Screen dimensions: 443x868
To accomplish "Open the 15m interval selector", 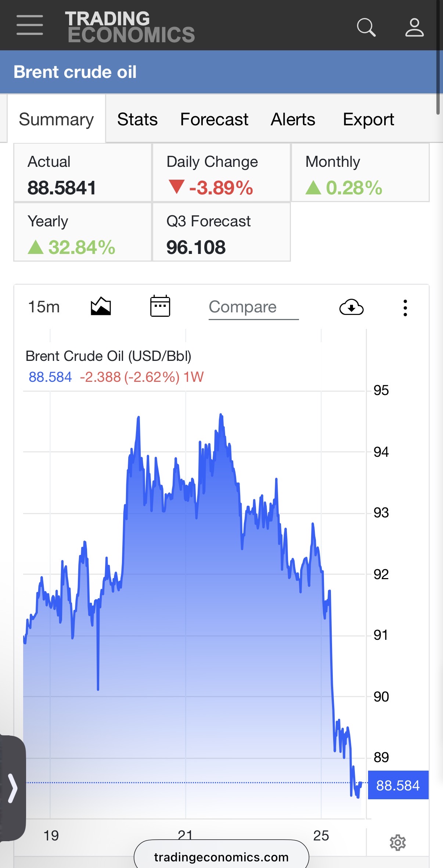I will pos(44,307).
